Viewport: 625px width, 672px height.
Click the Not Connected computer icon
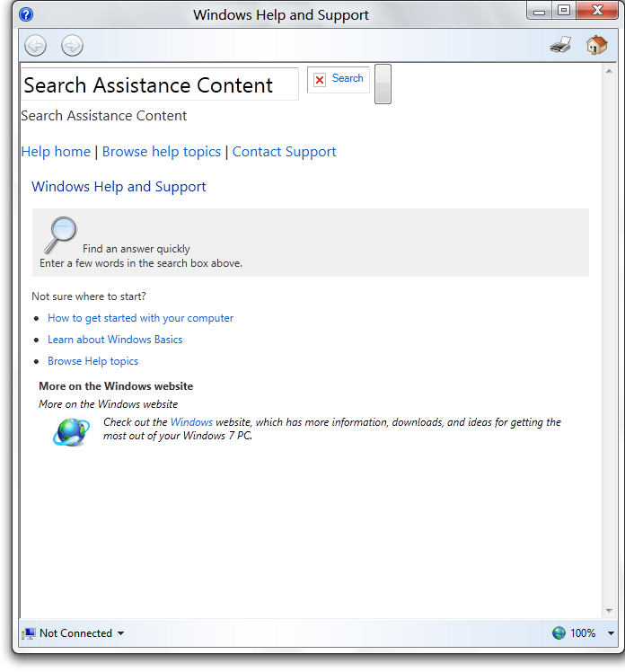pyautogui.click(x=29, y=633)
